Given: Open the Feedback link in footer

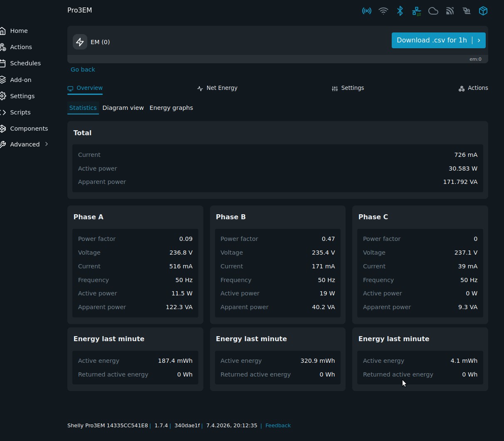Looking at the screenshot, I should point(278,426).
